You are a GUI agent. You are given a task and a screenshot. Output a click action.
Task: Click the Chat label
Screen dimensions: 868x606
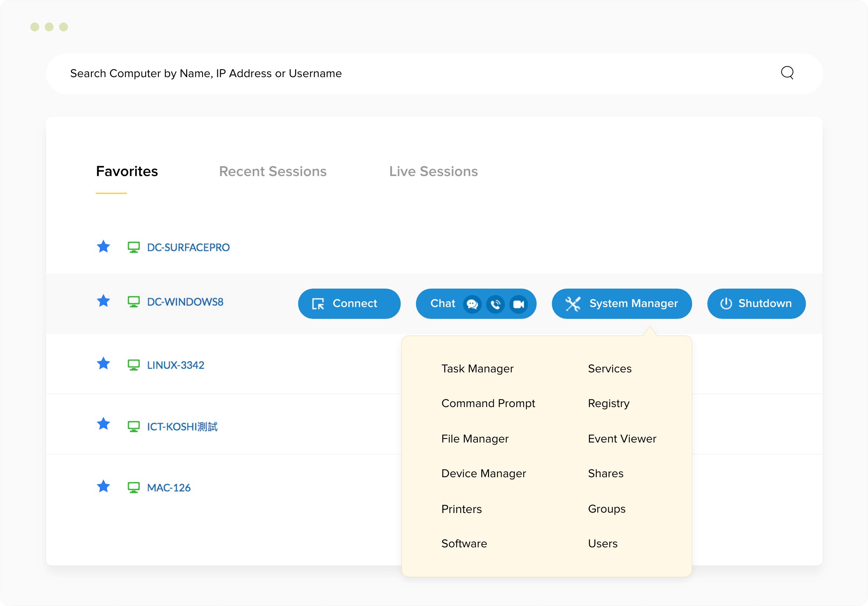tap(443, 303)
